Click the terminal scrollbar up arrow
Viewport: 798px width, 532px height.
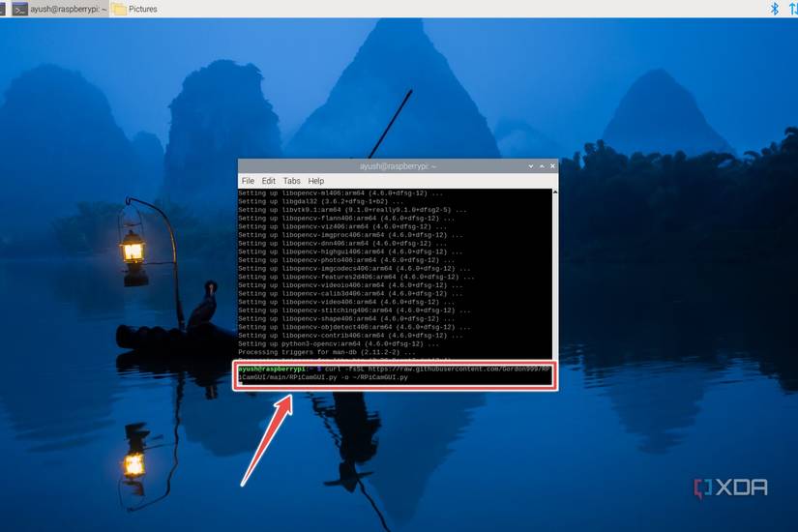[555, 192]
